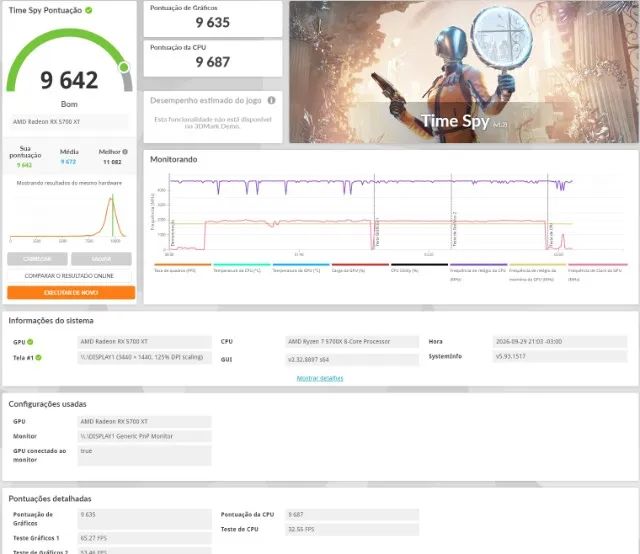This screenshot has width=640, height=554.
Task: Click the SALVAR button
Action: (x=101, y=259)
